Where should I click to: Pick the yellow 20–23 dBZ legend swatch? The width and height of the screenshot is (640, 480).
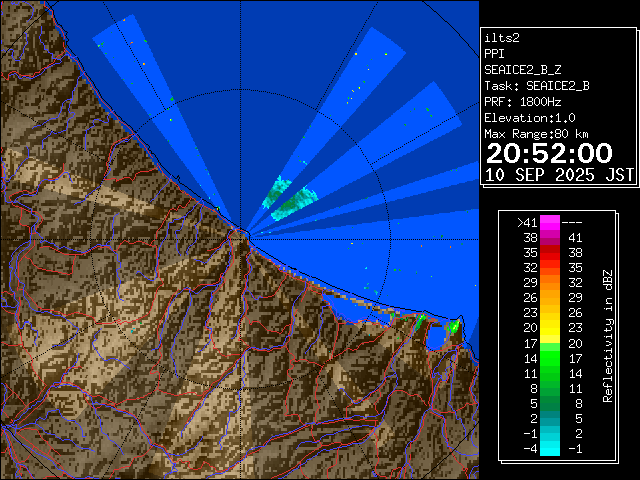tap(550, 327)
